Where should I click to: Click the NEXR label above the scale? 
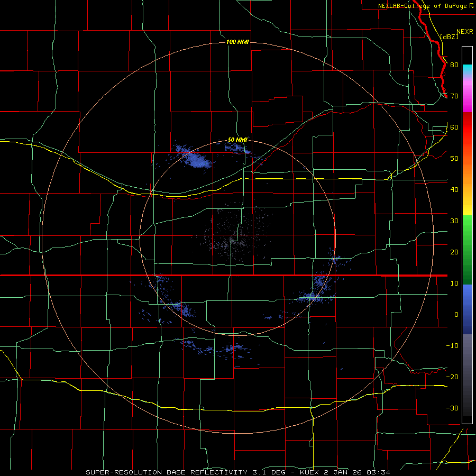464,32
